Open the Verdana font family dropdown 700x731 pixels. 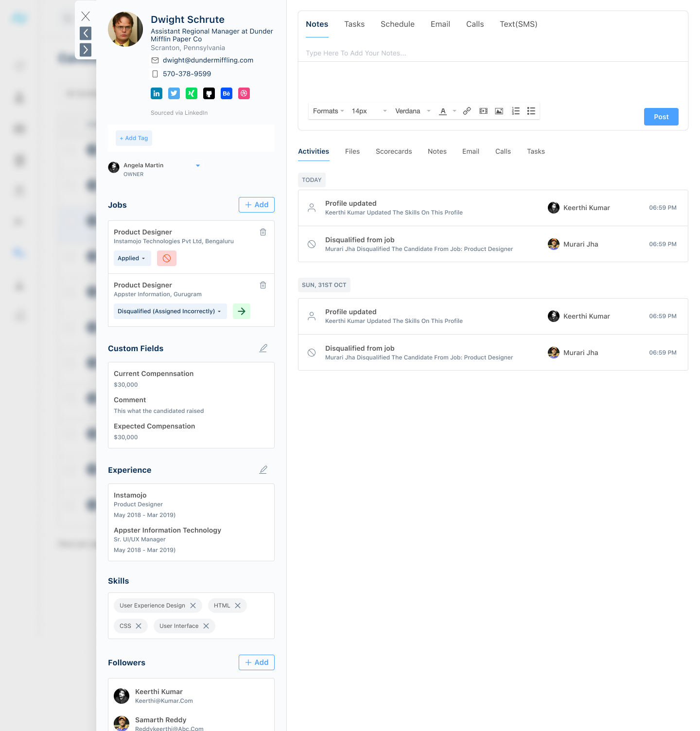[x=413, y=111]
